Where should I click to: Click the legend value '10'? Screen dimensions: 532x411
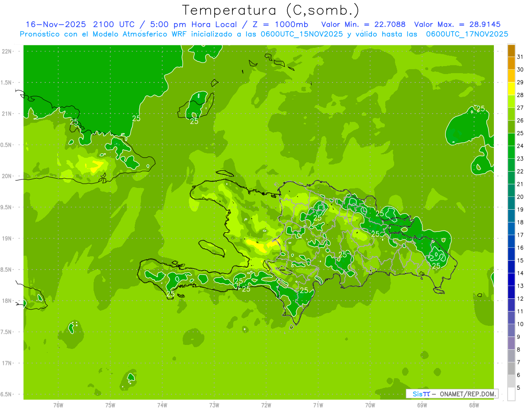click(520, 324)
